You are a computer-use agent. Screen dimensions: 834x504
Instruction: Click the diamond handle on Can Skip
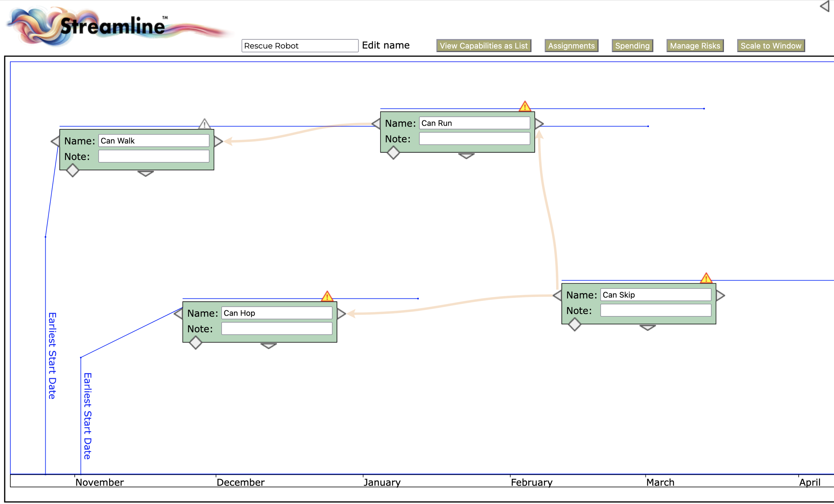[574, 324]
